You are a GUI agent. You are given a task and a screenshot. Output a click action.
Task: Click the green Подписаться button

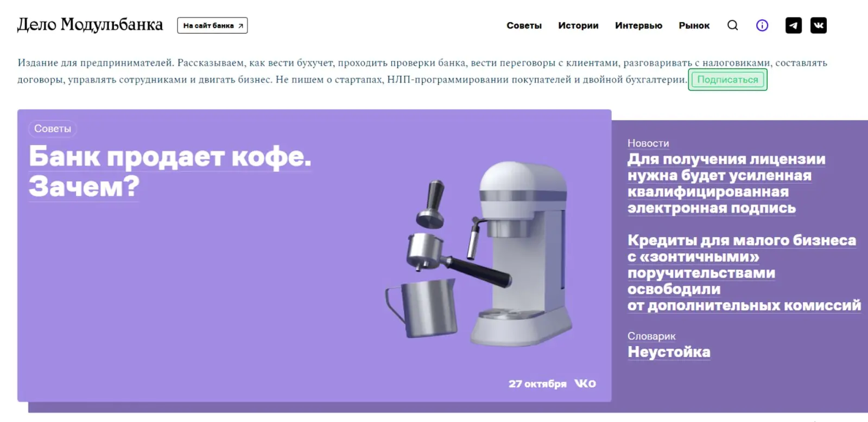[x=727, y=80]
